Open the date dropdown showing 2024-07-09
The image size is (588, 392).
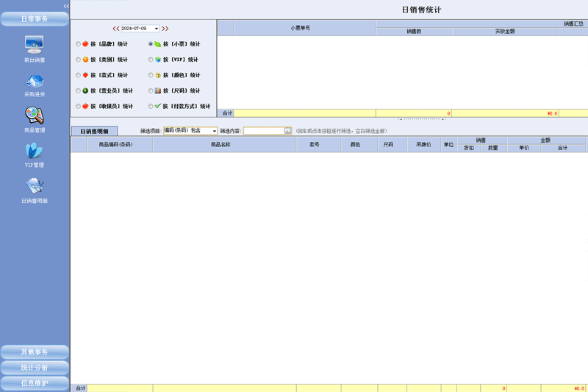click(157, 29)
